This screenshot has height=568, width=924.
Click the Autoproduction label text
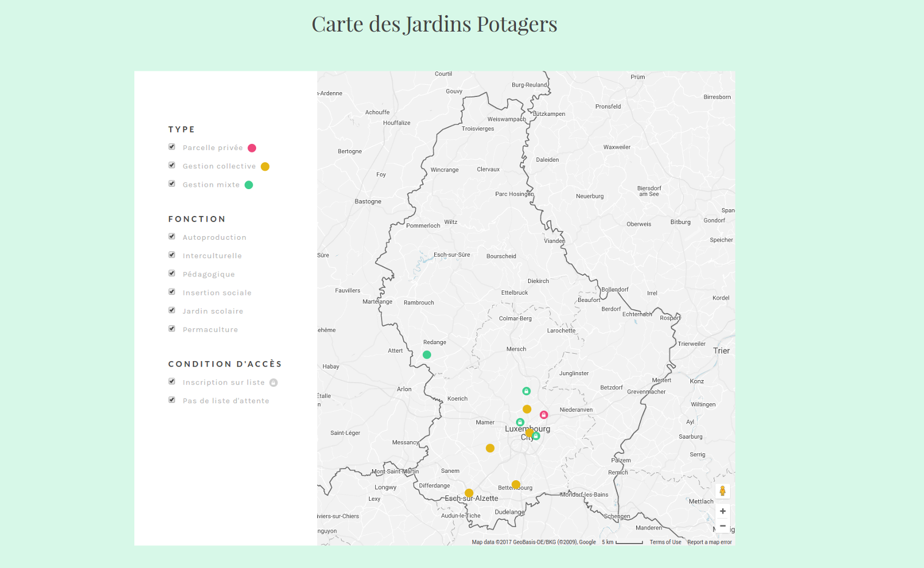click(215, 237)
